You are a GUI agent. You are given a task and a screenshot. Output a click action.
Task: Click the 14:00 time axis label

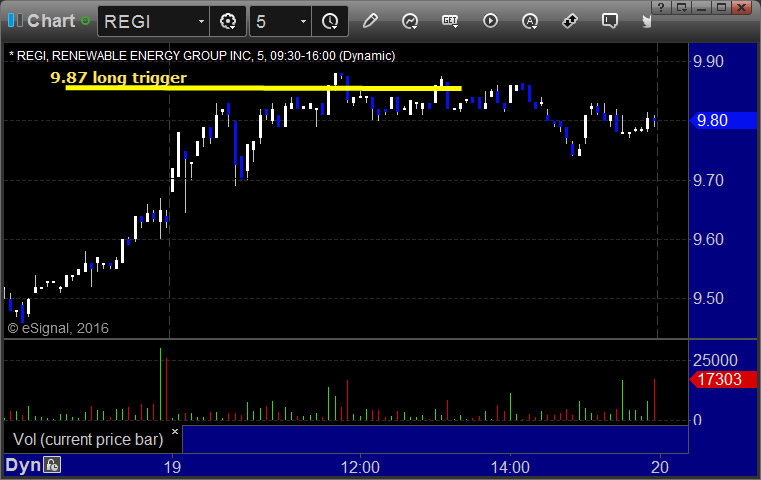(x=510, y=467)
